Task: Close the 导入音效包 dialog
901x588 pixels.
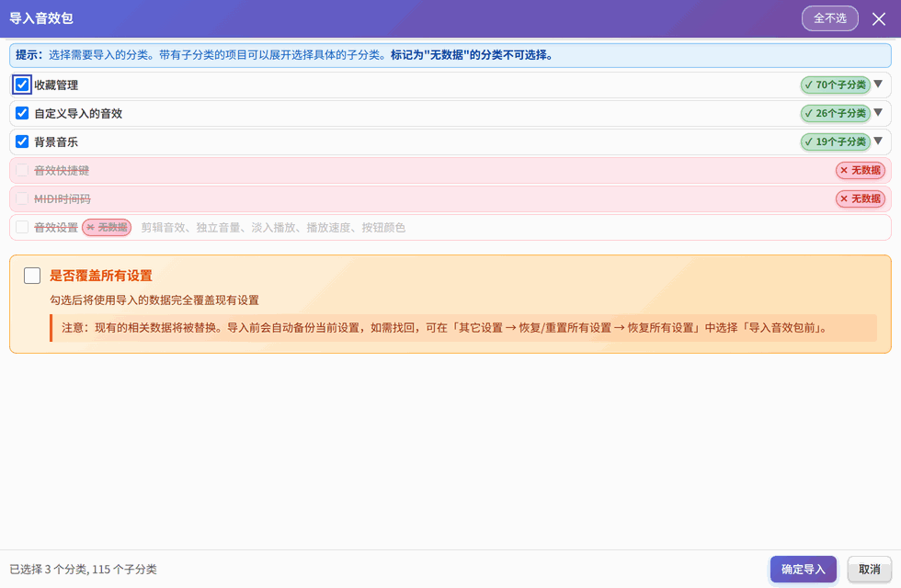Action: 879,19
